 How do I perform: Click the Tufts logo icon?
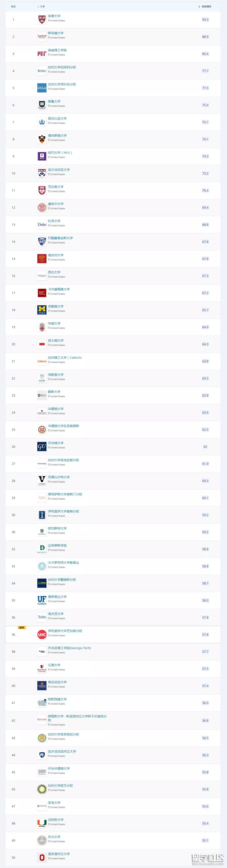(42, 617)
